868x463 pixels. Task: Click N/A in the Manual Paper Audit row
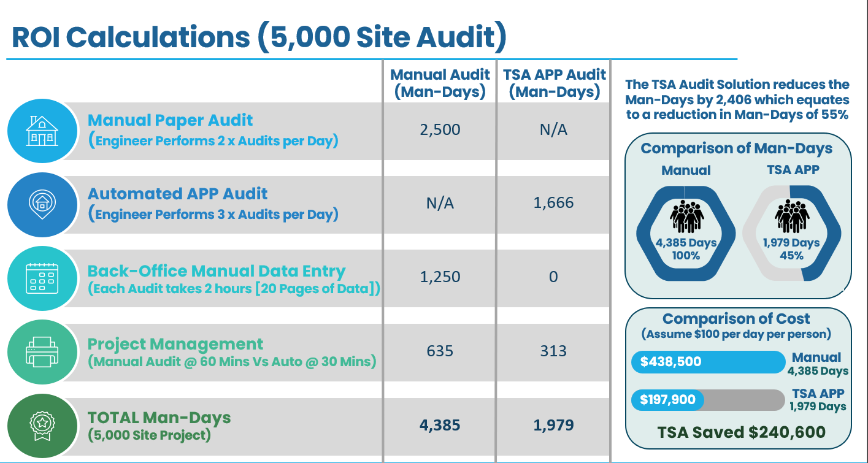click(x=553, y=130)
